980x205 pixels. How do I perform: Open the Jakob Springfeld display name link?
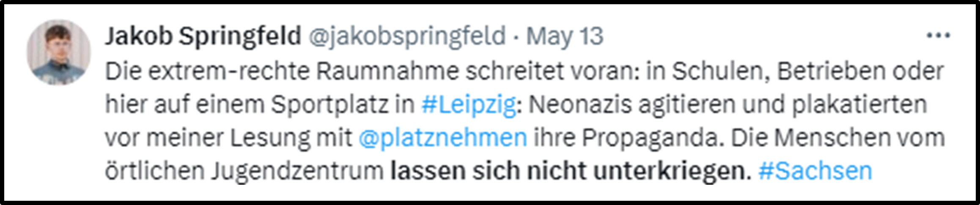203,36
